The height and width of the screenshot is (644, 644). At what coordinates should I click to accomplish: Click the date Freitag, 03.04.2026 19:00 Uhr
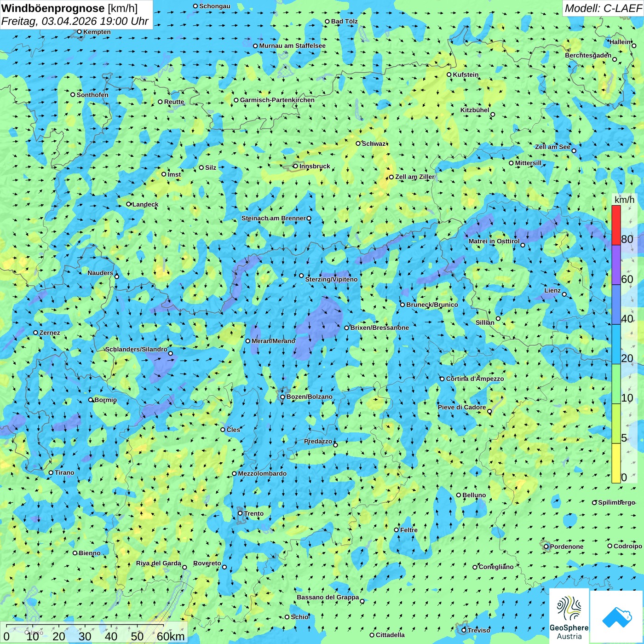(x=75, y=21)
